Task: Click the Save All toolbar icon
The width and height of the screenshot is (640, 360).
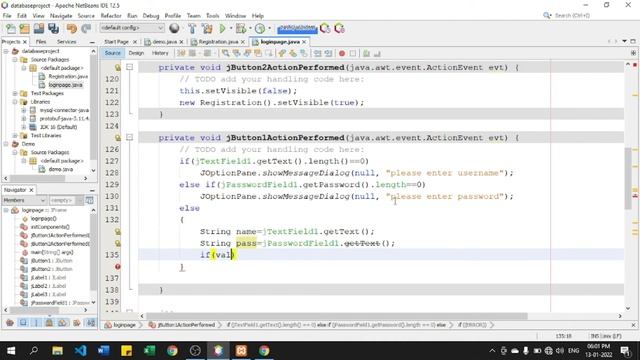Action: [x=53, y=28]
